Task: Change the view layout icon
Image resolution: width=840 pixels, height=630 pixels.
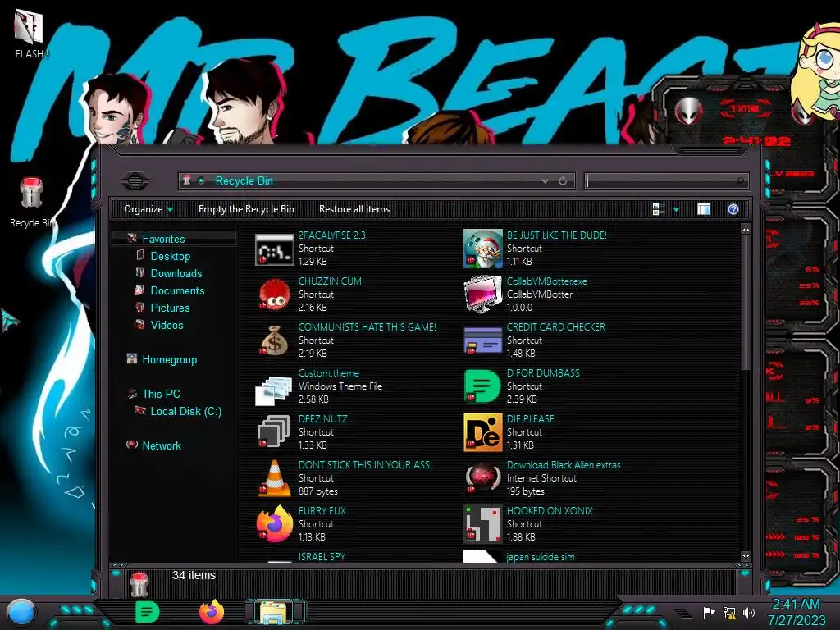Action: tap(659, 209)
